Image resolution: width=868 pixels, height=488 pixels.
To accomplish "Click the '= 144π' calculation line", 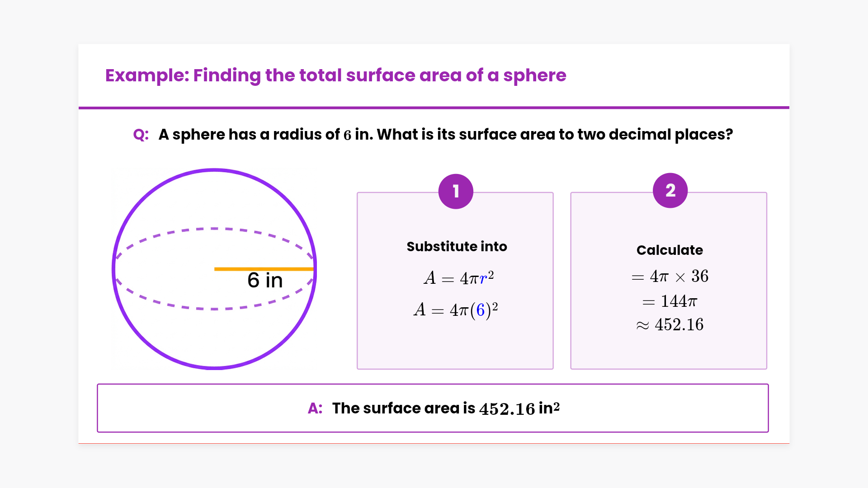I will coord(670,301).
